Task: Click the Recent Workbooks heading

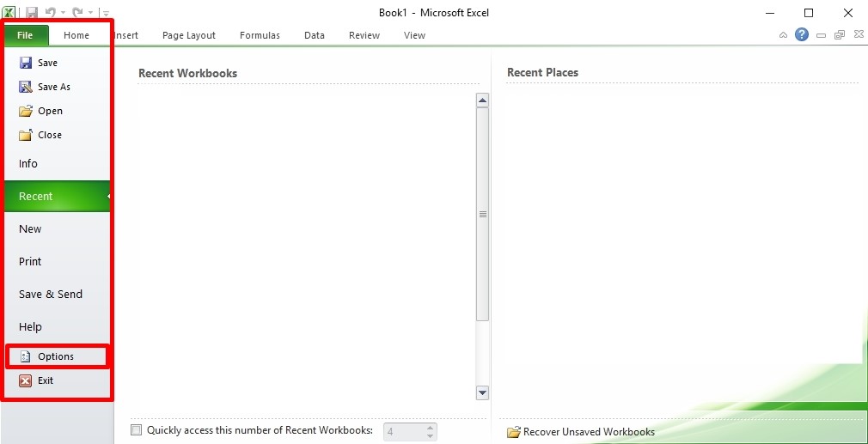Action: (x=187, y=73)
